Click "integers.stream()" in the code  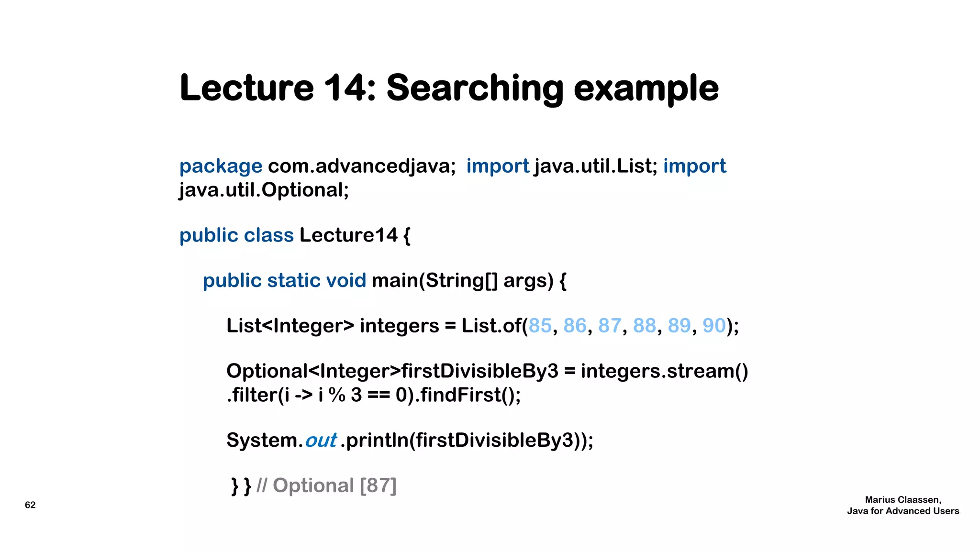coord(664,371)
